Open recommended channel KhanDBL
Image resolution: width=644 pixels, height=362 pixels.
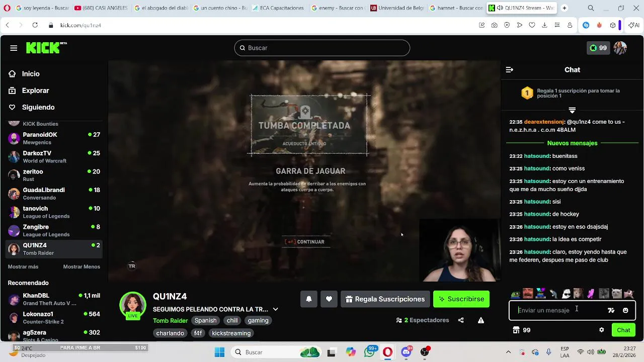pos(54,299)
